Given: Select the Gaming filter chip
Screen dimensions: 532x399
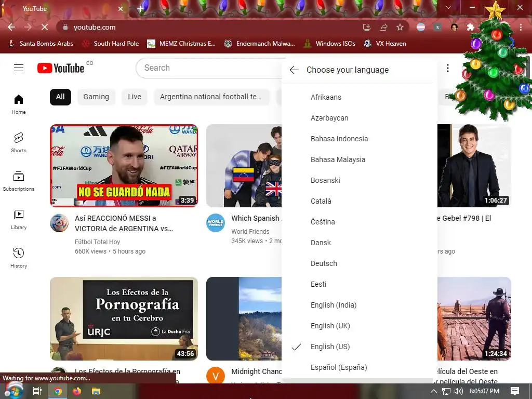Looking at the screenshot, I should click(96, 97).
